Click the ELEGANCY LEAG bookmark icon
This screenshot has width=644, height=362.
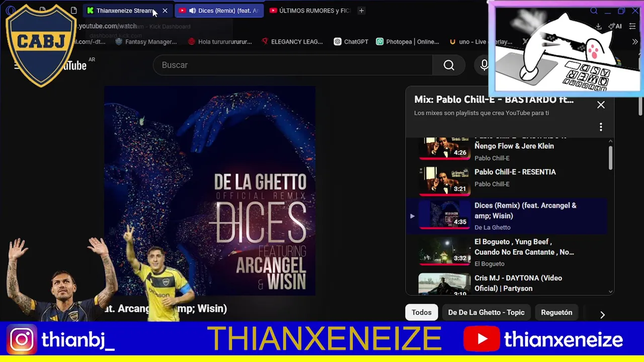(x=265, y=42)
